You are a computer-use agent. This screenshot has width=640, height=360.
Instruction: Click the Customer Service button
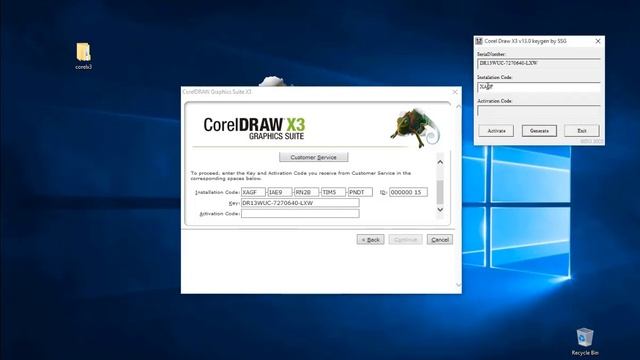tap(313, 157)
